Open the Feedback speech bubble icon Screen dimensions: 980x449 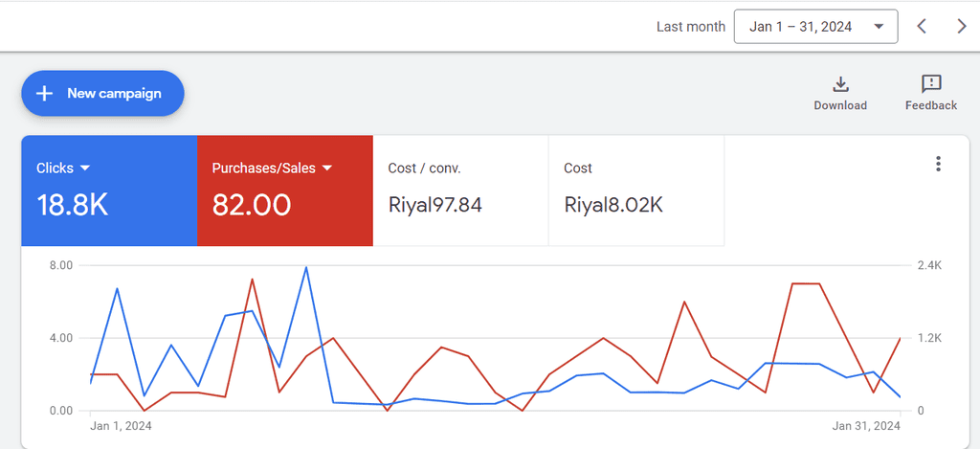[931, 84]
